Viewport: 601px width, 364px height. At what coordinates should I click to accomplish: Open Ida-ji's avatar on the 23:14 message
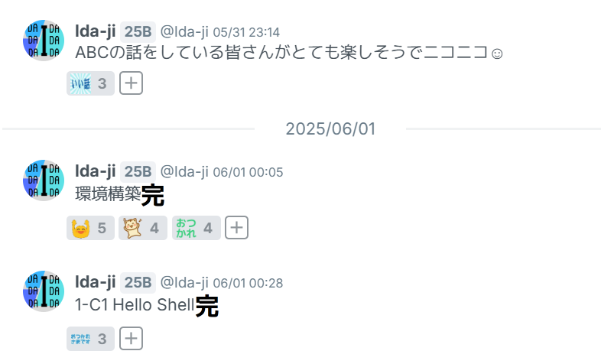point(44,41)
